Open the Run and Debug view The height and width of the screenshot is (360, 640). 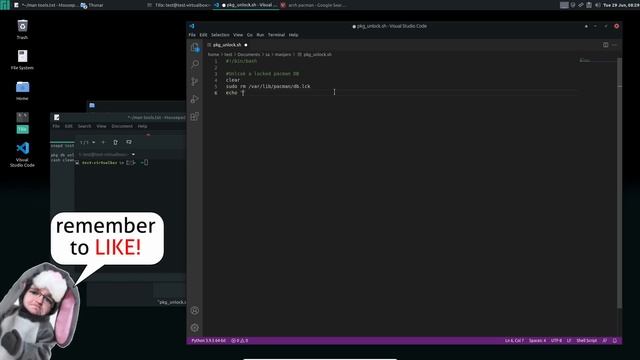click(195, 99)
